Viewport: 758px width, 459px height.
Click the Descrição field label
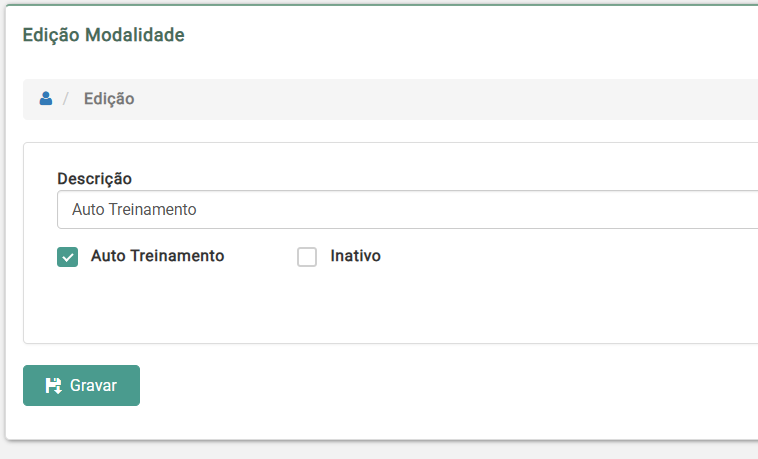click(94, 178)
